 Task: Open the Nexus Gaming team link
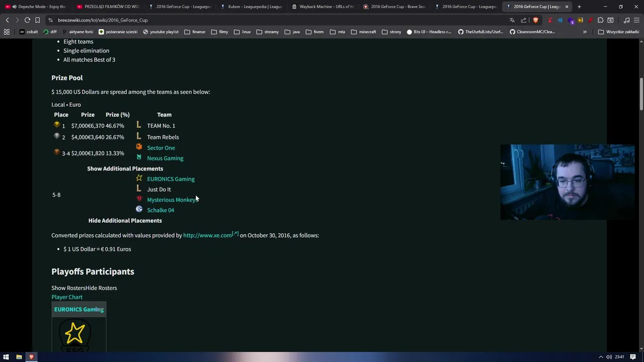[165, 158]
